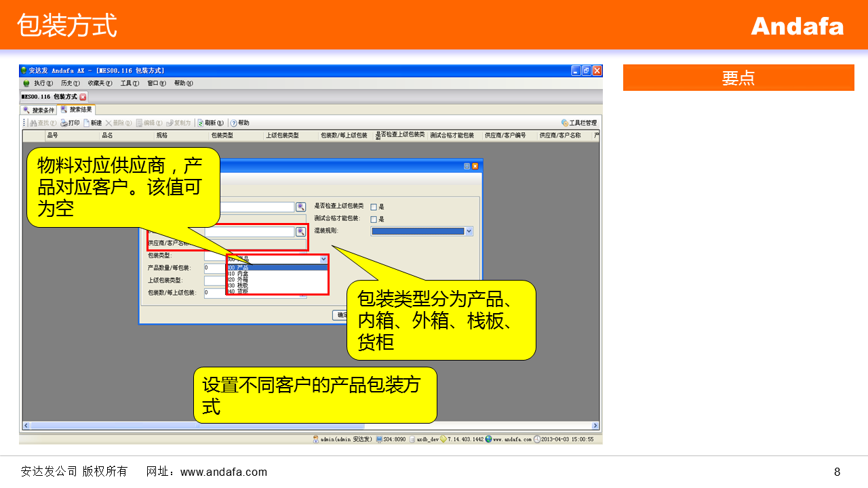868x488 pixels.
Task: Enable the 测试合格才能包装 checkbox
Action: click(374, 219)
